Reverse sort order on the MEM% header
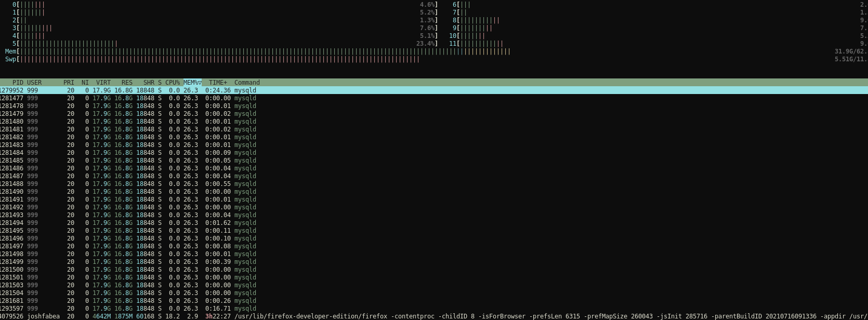Screen dimensions: 868x320 tap(192, 83)
